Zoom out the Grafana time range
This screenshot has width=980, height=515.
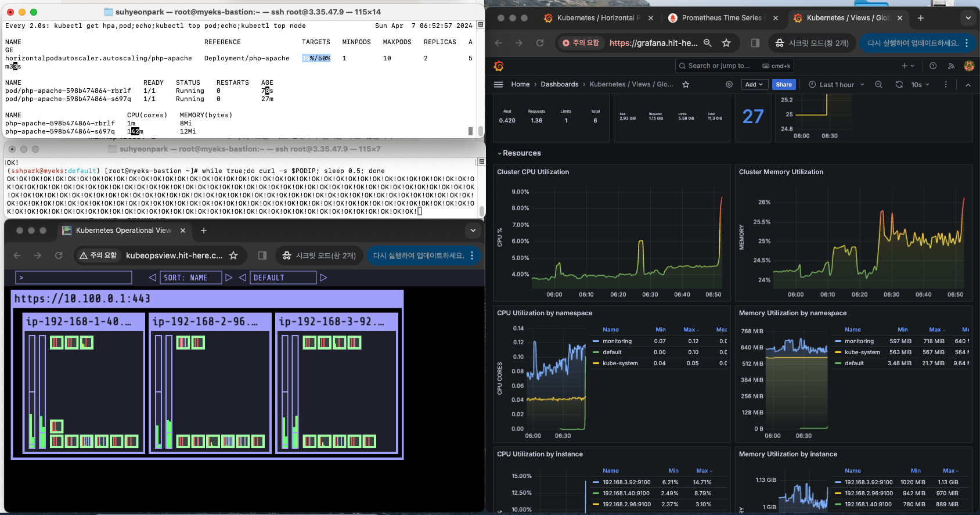click(878, 84)
